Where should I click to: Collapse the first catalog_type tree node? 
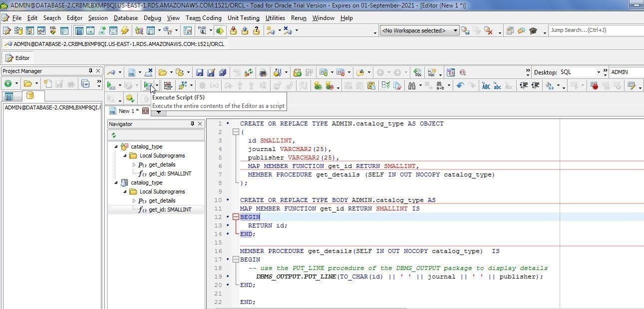pyautogui.click(x=116, y=146)
